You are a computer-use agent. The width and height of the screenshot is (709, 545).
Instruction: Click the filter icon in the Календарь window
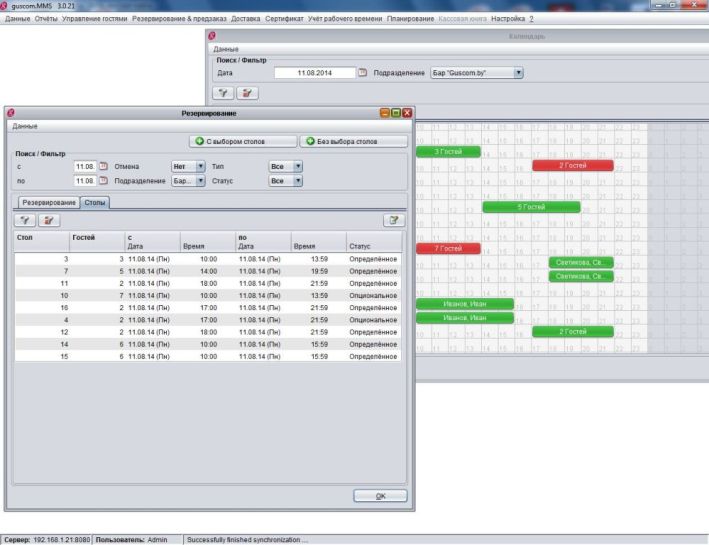(226, 92)
